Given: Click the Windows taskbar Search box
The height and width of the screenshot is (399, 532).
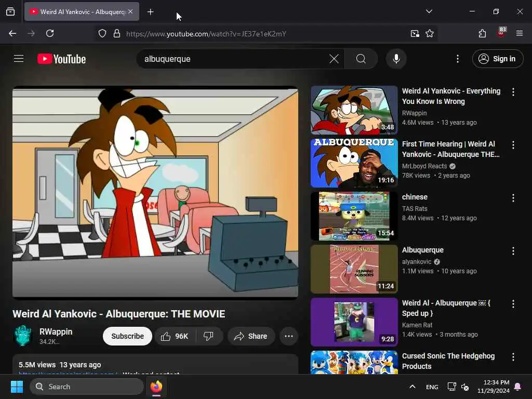Looking at the screenshot, I should coord(87,387).
